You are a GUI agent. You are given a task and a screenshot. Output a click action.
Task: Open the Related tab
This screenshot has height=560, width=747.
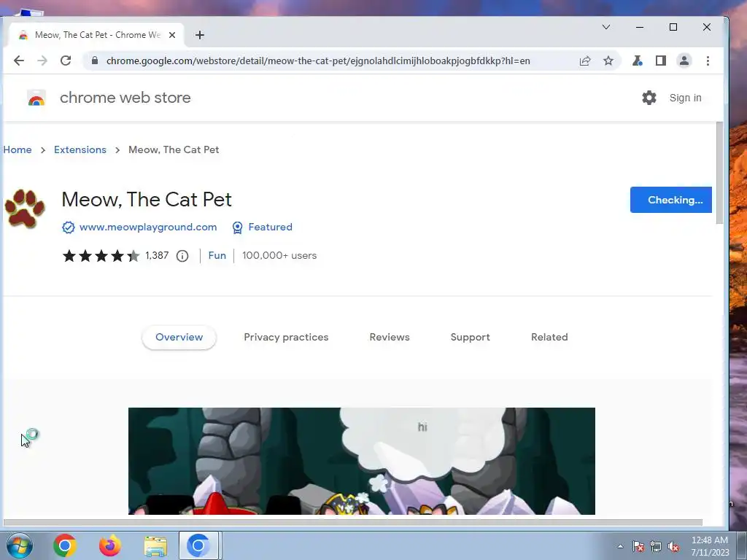[549, 337]
